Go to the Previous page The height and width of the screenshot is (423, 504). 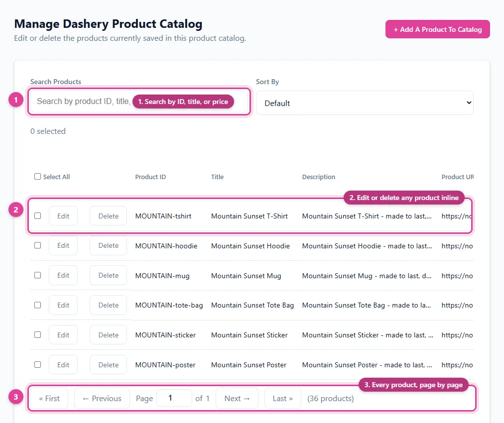tap(102, 398)
